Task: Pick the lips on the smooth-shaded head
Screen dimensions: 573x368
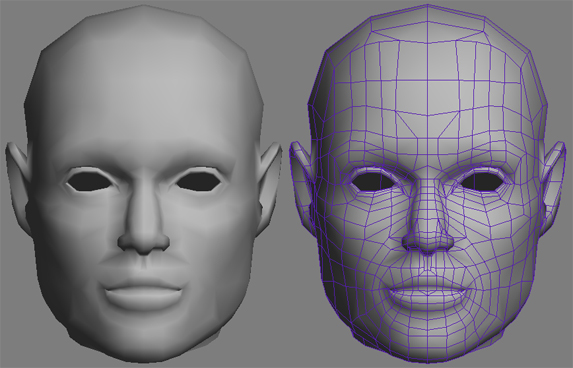Action: pos(144,295)
